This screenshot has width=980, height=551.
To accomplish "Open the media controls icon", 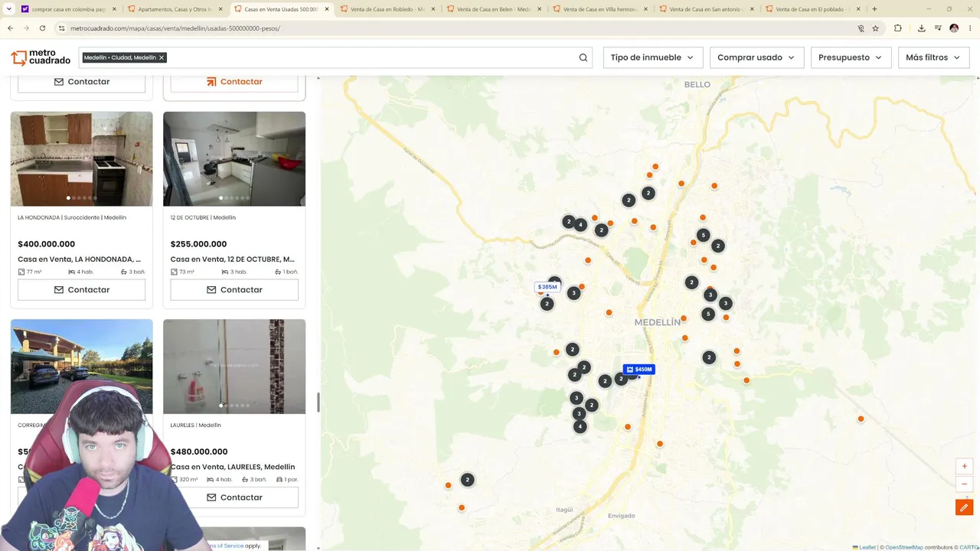I will click(938, 28).
